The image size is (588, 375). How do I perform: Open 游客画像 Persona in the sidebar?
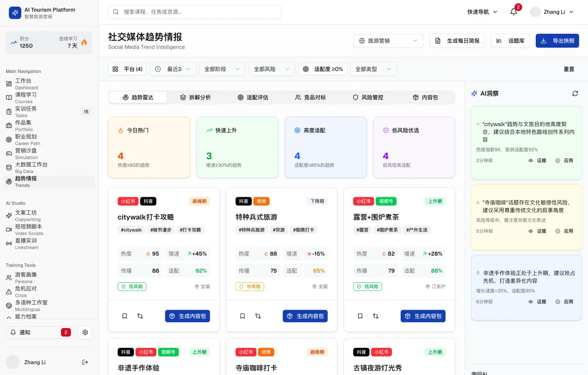click(48, 277)
